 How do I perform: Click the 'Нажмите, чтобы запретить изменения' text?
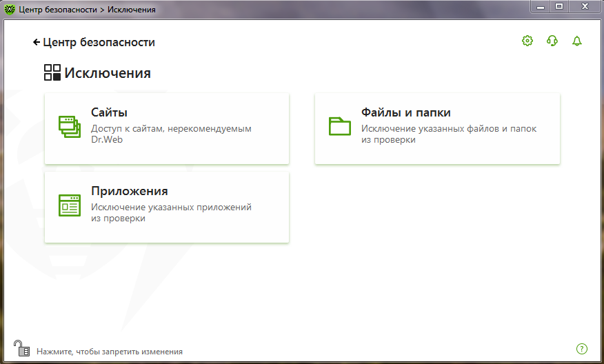(110, 352)
